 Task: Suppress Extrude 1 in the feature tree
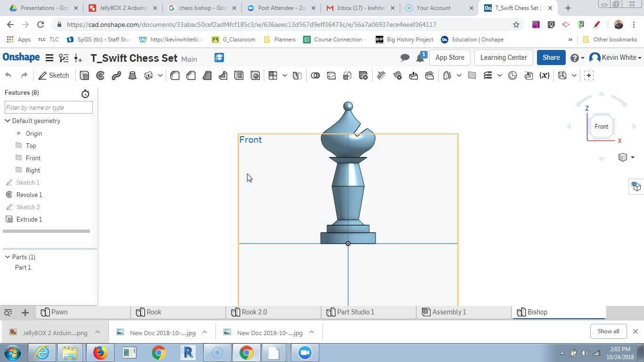pos(29,219)
